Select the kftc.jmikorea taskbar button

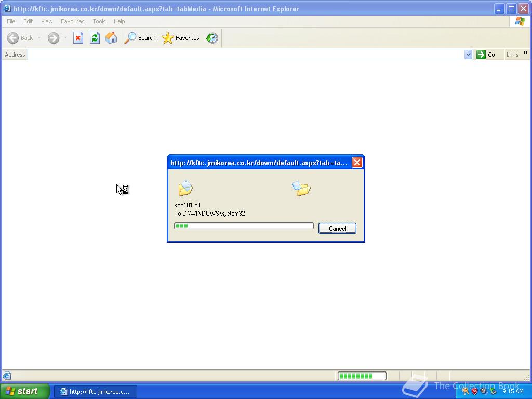pyautogui.click(x=96, y=392)
